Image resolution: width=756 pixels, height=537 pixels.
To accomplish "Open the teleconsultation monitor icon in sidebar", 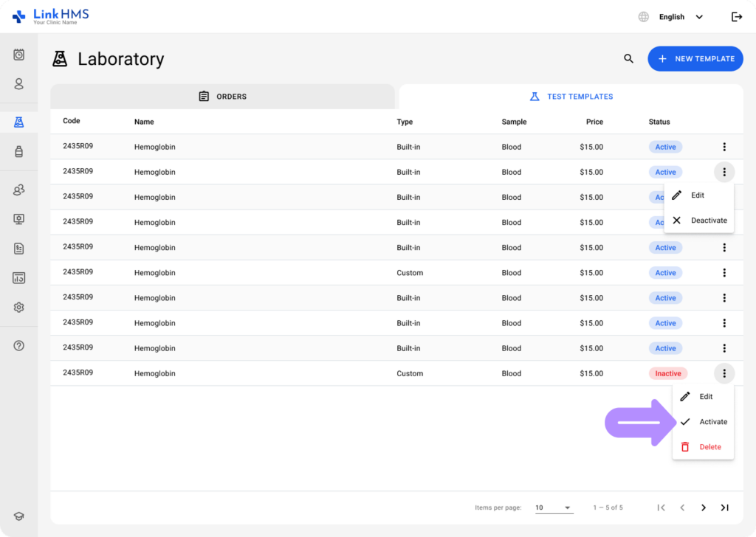I will (x=18, y=219).
